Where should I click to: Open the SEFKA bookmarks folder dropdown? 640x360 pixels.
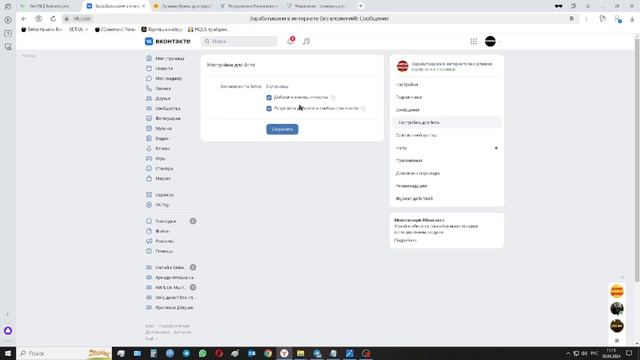click(x=78, y=29)
